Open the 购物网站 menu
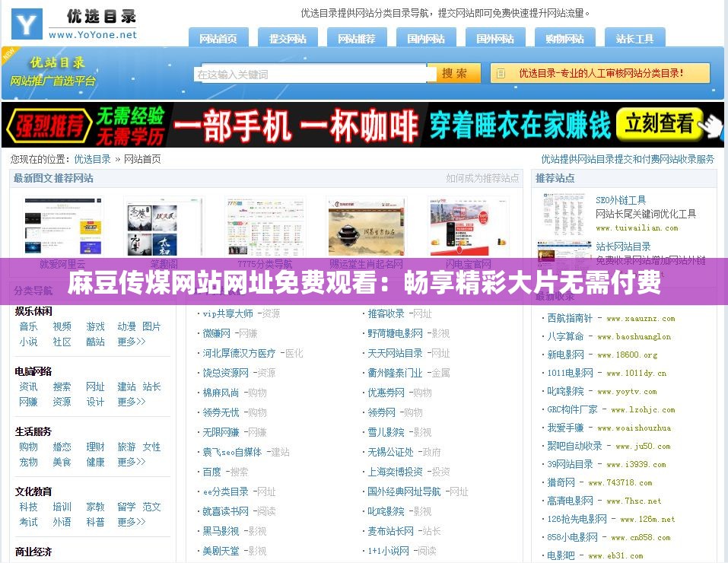This screenshot has height=563, width=728. pos(565,37)
